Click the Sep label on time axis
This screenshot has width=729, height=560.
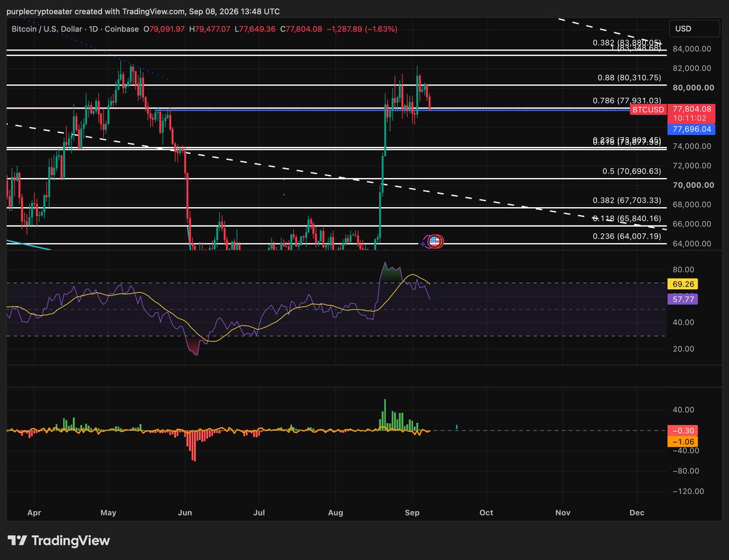coord(412,513)
